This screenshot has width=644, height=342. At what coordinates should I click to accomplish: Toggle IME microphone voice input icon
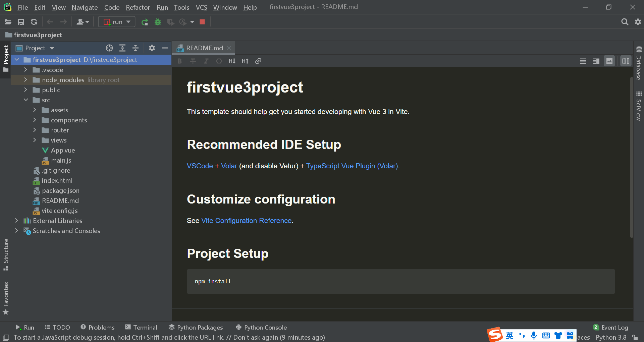(534, 335)
